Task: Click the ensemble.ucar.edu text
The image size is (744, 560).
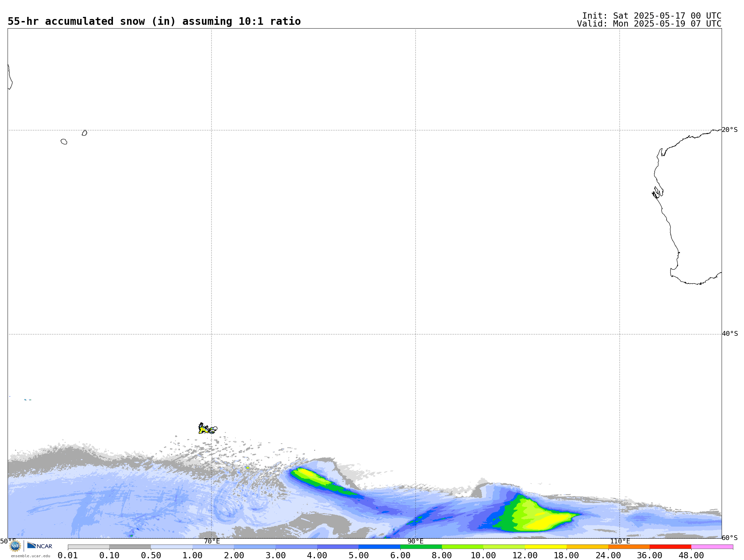Action: coord(31,556)
